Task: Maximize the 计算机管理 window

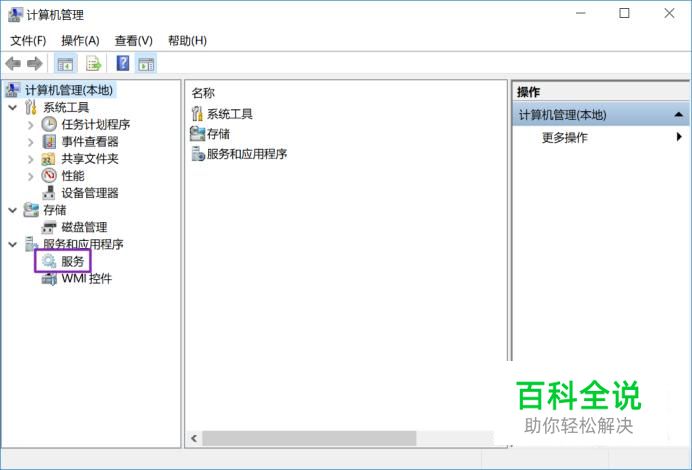Action: (x=624, y=13)
